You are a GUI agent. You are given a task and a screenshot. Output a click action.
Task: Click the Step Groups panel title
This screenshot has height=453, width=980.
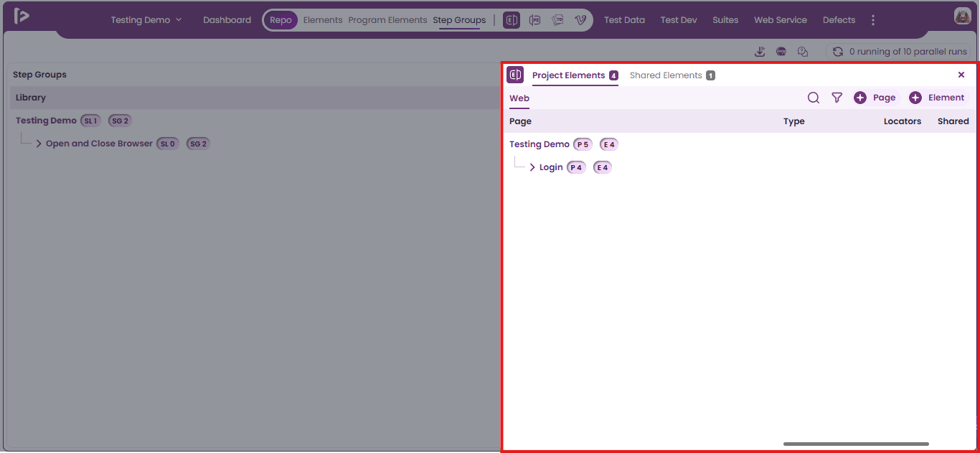tap(39, 75)
